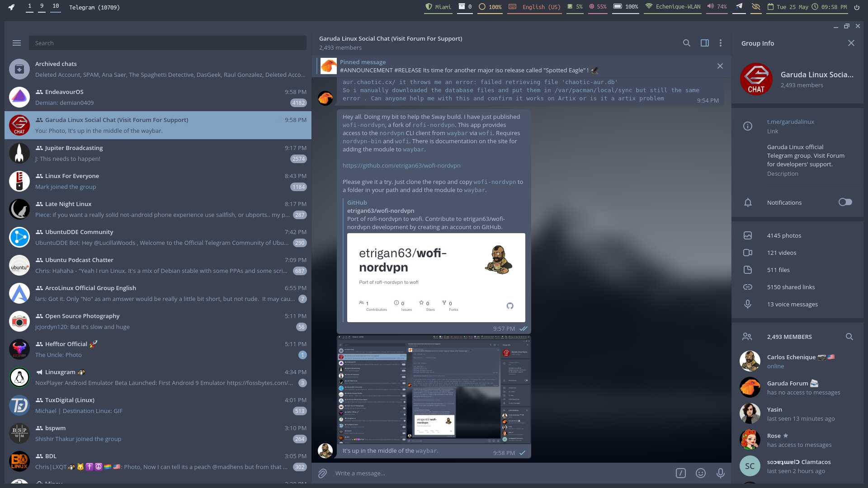Switch to workspace 1 in top bar
Viewport: 868px width, 488px height.
coord(29,6)
